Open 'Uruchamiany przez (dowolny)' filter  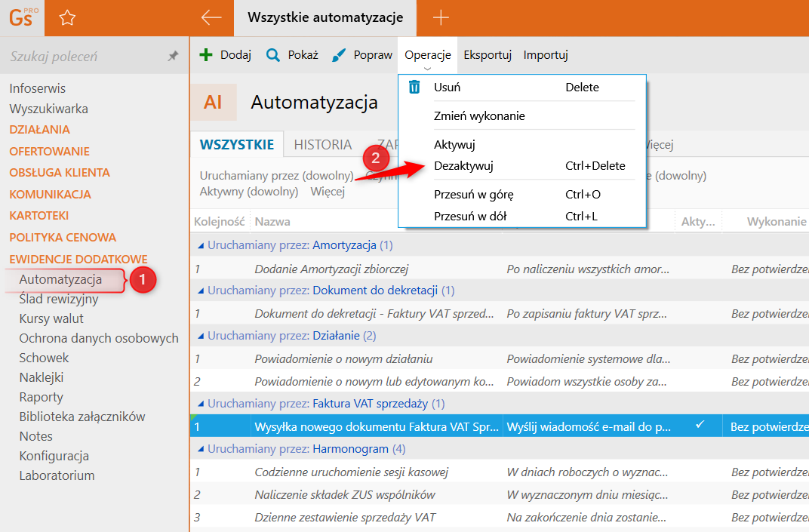pyautogui.click(x=276, y=175)
